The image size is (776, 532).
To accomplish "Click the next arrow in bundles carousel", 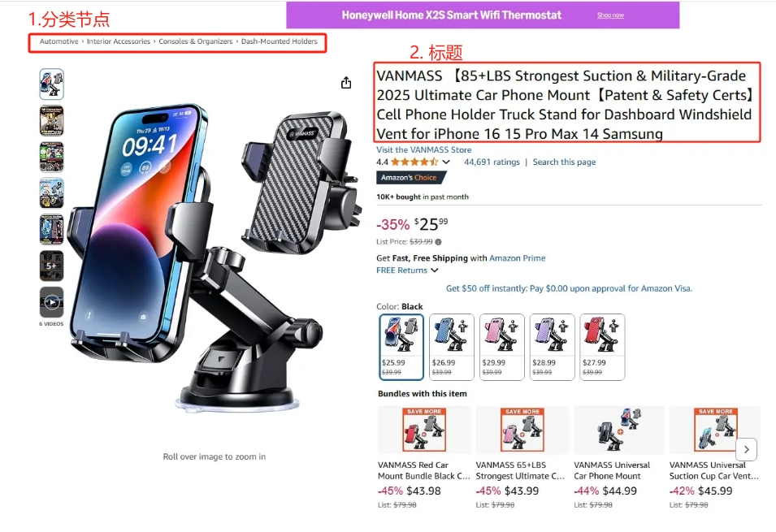I will click(747, 449).
